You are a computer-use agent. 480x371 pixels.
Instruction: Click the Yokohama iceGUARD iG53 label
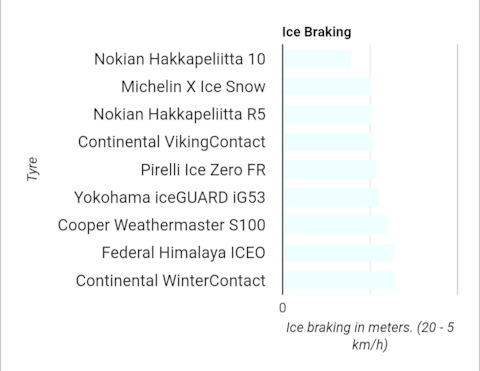coord(170,198)
